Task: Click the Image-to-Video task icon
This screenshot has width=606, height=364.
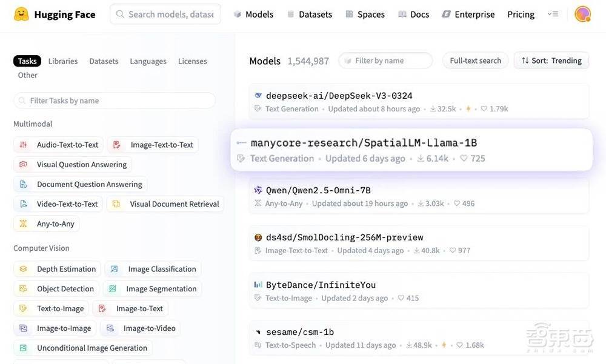Action: [x=110, y=328]
